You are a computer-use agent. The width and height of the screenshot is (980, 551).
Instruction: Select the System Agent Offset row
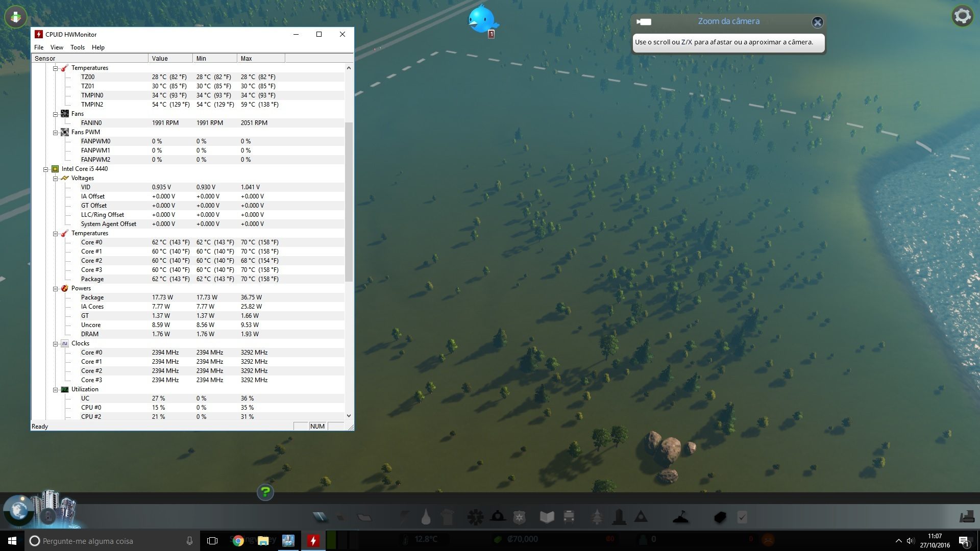188,224
